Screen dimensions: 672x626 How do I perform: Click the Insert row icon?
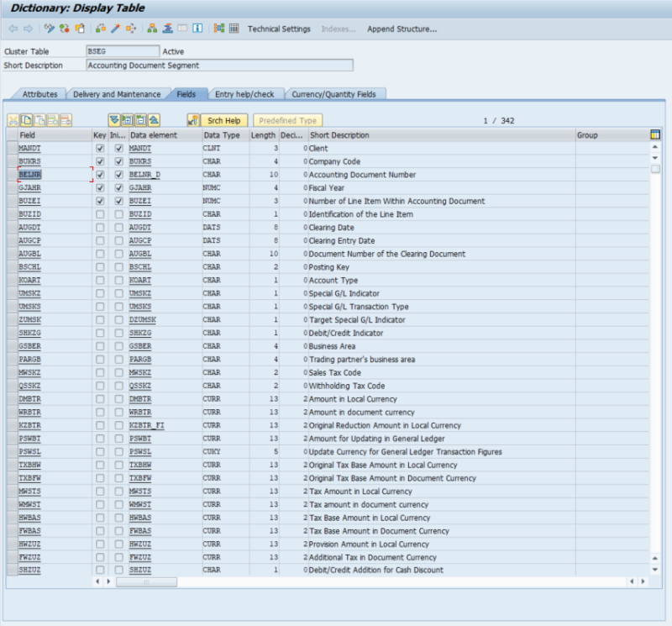pyautogui.click(x=51, y=118)
